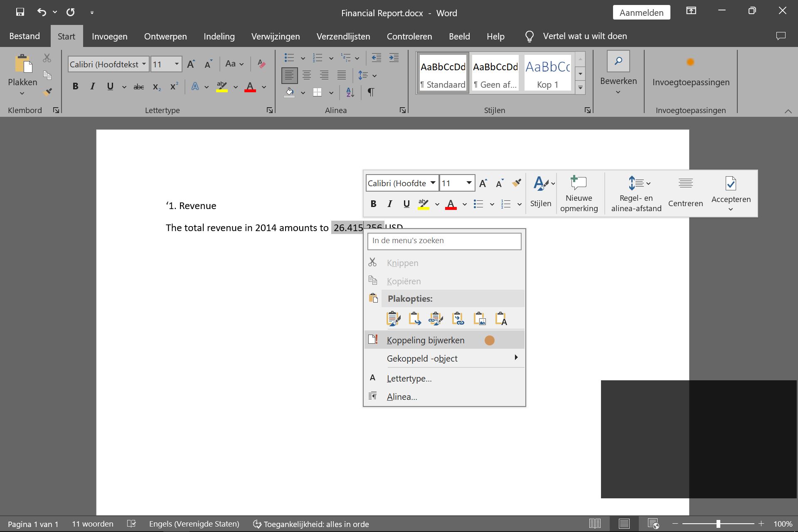Click the Copy icon in Klembord group

pyautogui.click(x=47, y=75)
